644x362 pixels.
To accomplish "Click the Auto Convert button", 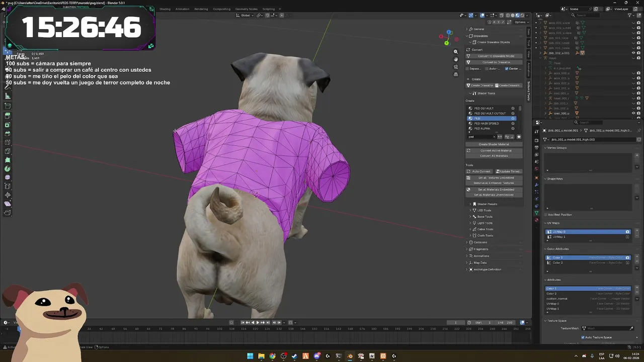I will pyautogui.click(x=479, y=171).
